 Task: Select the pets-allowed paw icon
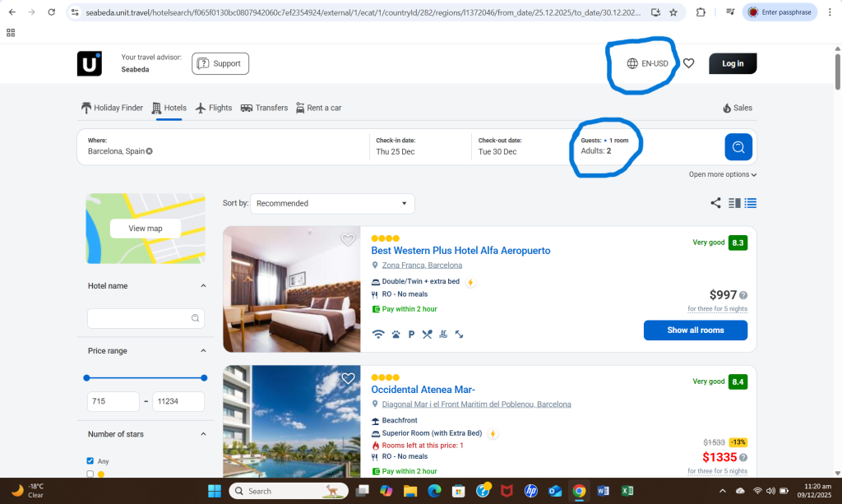[395, 334]
